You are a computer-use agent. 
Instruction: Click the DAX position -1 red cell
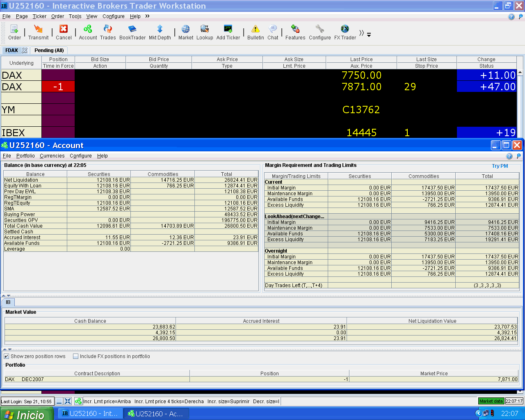click(x=58, y=87)
